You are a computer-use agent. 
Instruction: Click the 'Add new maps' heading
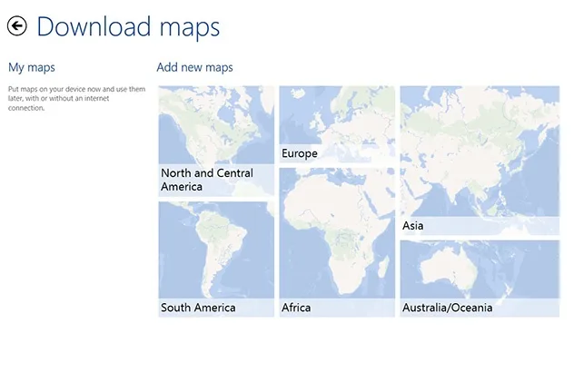pyautogui.click(x=194, y=68)
